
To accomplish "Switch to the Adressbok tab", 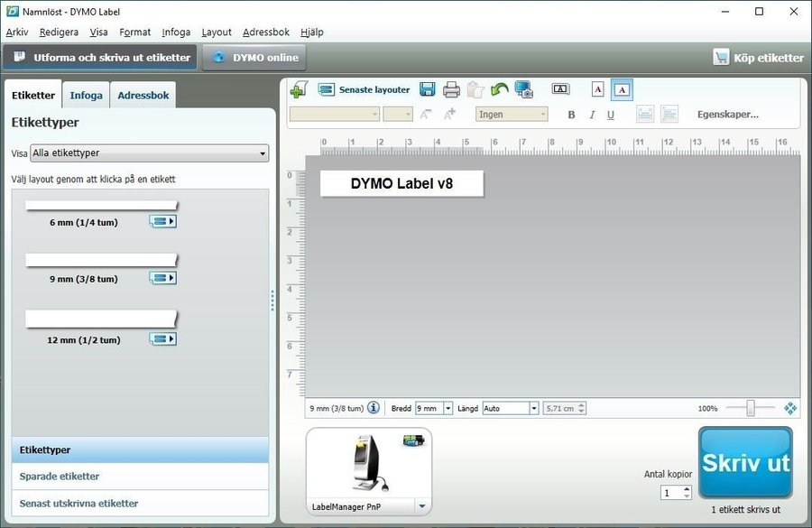I will pos(143,95).
